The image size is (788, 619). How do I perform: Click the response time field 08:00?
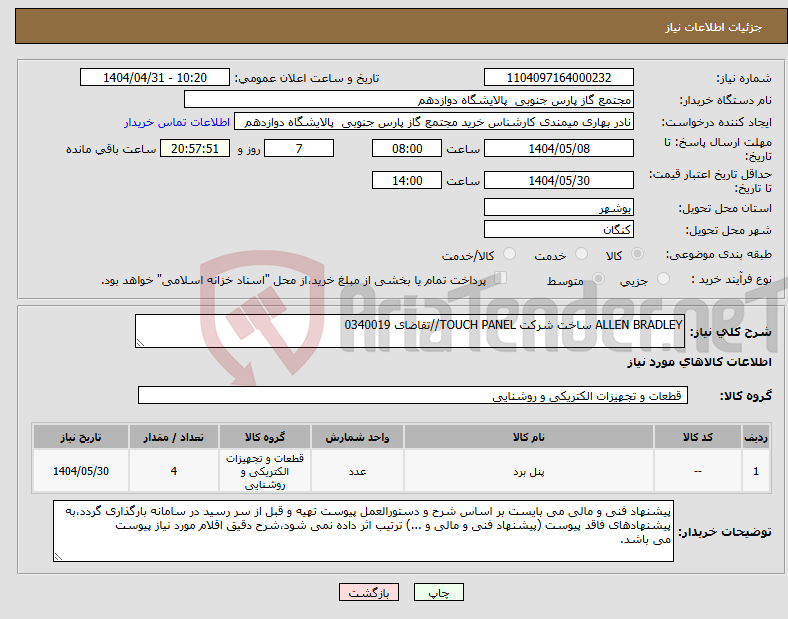click(407, 148)
